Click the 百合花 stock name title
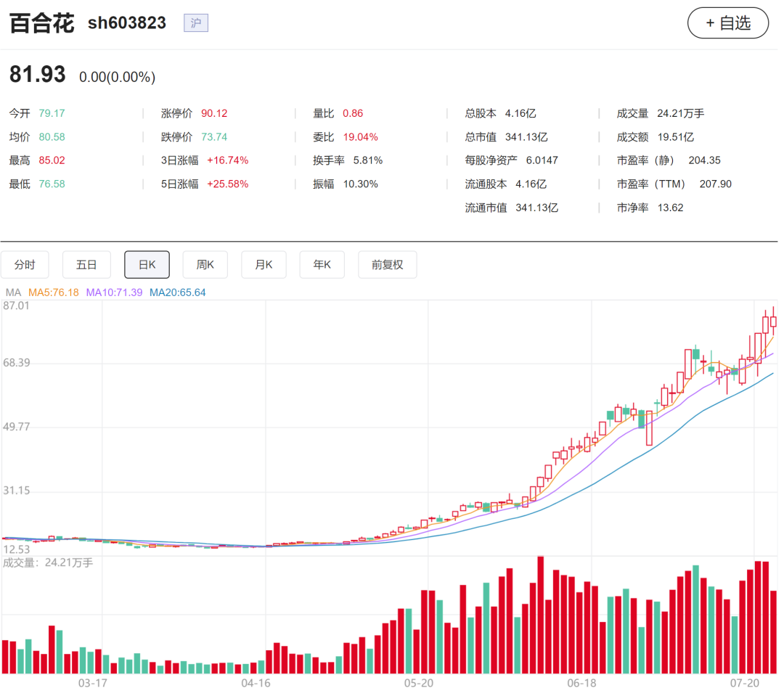 [x=42, y=23]
